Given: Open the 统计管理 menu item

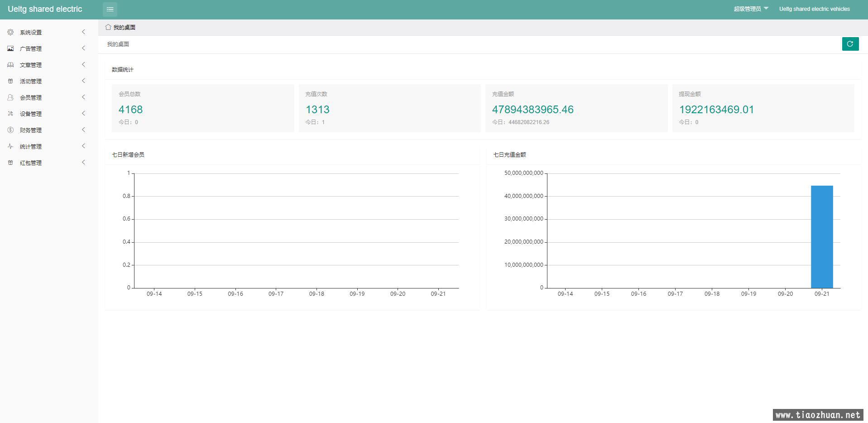Looking at the screenshot, I should pyautogui.click(x=49, y=146).
